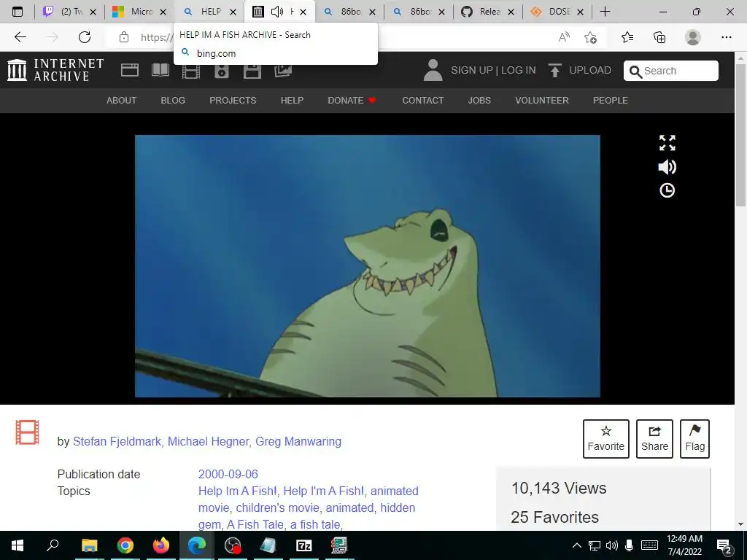Screen dimensions: 747x560
Task: Click the user avatar icon beside Sign Up
Action: pyautogui.click(x=433, y=70)
